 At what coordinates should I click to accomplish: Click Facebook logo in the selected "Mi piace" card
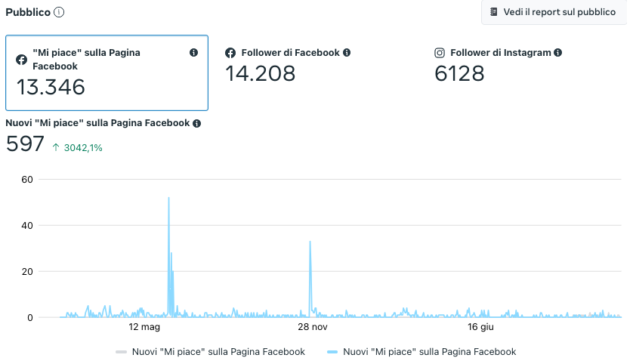point(22,59)
